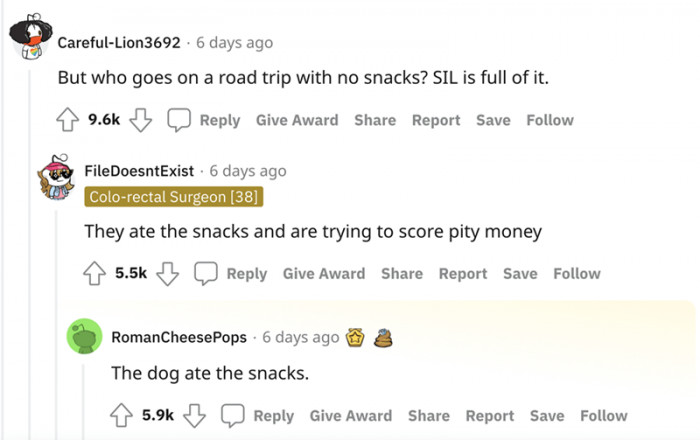Click the poop emoji award icon
700x440 pixels.
point(382,337)
